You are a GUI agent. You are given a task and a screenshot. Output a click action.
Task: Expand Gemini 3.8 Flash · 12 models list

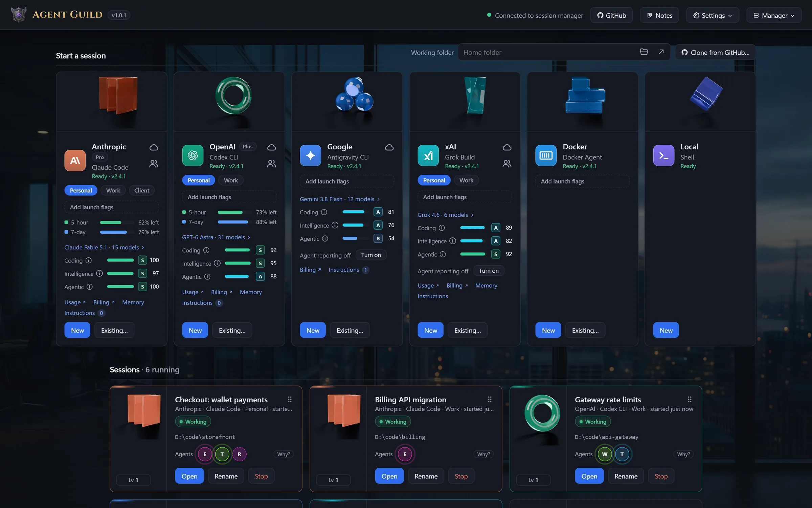340,199
